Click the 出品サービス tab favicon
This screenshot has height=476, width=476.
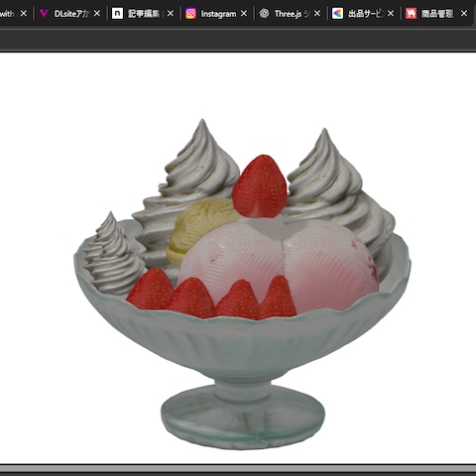(x=337, y=14)
